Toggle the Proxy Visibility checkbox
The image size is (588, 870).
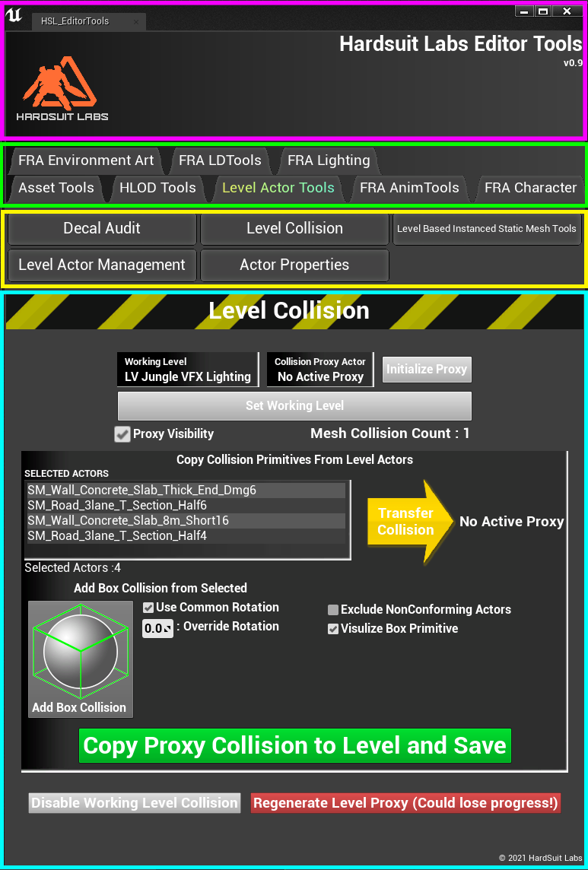[x=122, y=434]
